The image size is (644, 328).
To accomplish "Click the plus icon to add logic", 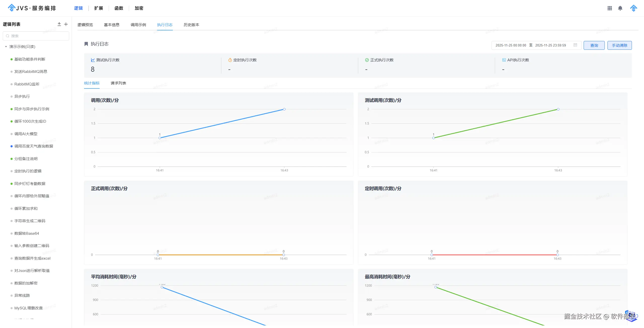I will [x=66, y=24].
